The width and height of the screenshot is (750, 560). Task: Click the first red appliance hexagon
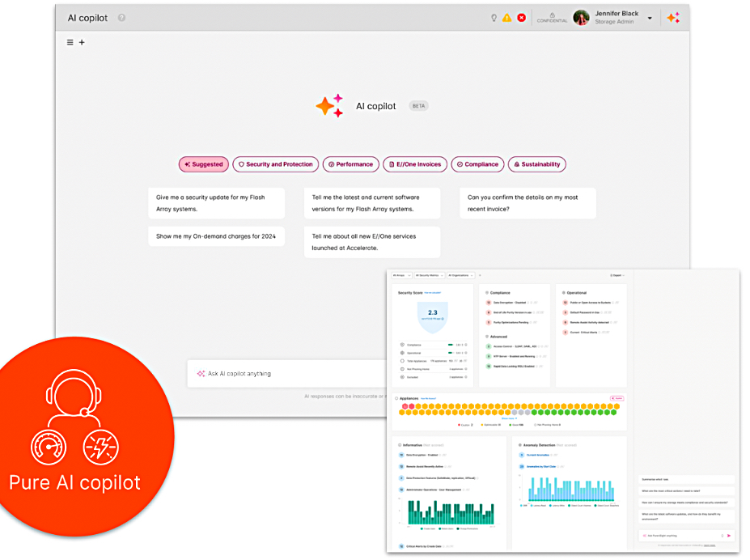coord(405,406)
